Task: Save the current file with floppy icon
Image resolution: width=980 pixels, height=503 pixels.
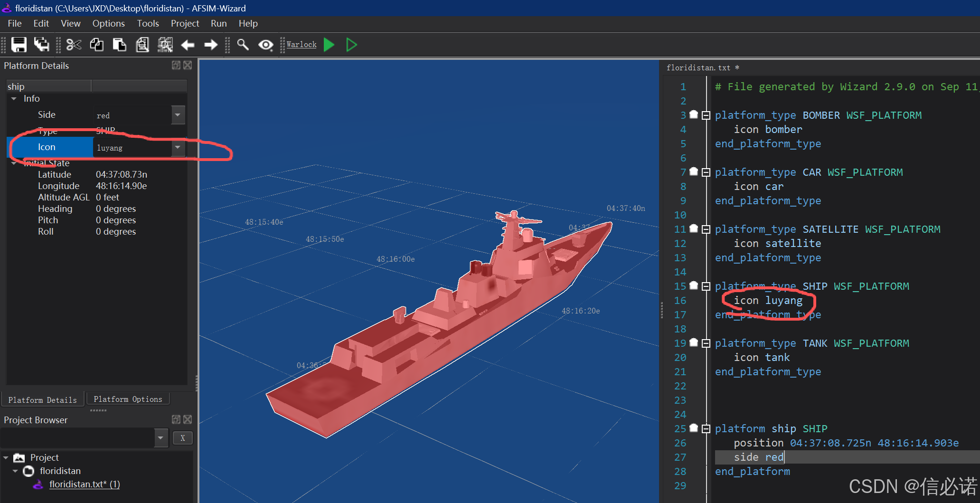Action: pos(19,45)
